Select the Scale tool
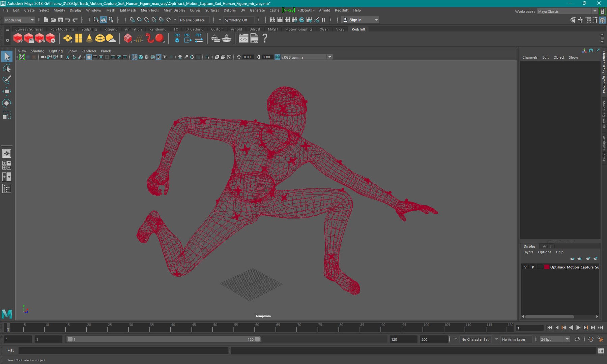The image size is (607, 364). pyautogui.click(x=6, y=115)
